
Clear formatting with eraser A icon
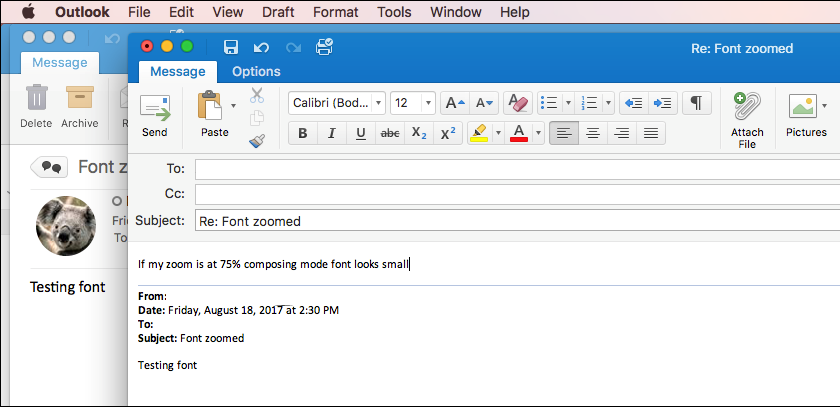tap(518, 103)
